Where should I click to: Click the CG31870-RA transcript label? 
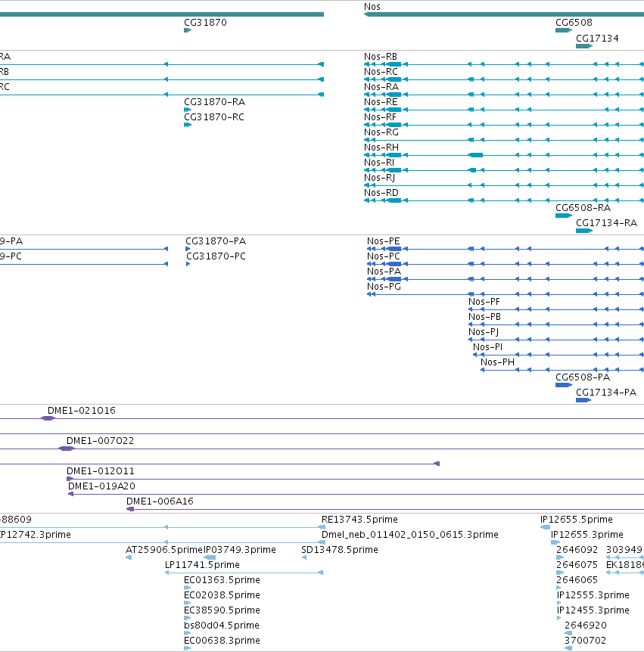[x=215, y=102]
